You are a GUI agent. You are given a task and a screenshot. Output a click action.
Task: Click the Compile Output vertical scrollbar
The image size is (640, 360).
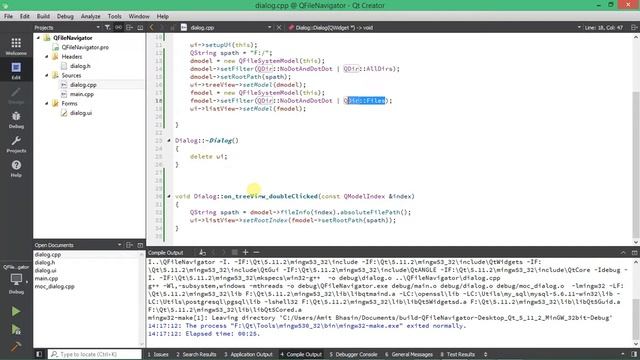(x=636, y=318)
